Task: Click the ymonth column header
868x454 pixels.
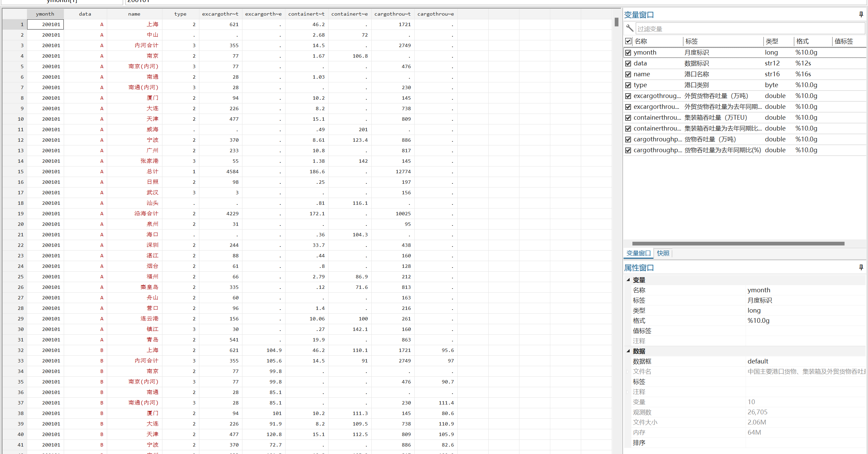Action: pos(45,14)
